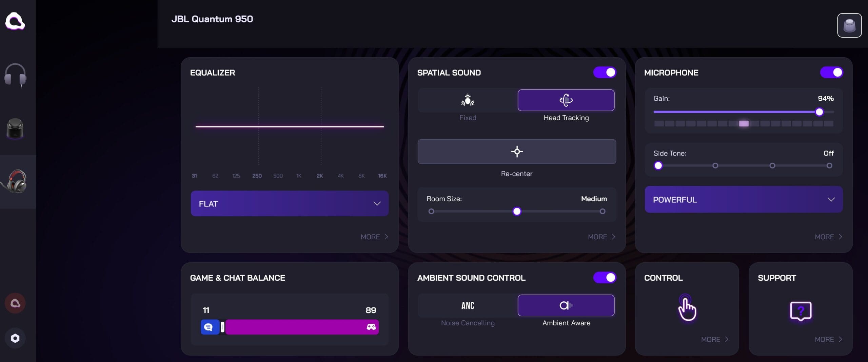Image resolution: width=868 pixels, height=362 pixels.
Task: Select the black speaker device in sidebar
Action: coord(15,128)
